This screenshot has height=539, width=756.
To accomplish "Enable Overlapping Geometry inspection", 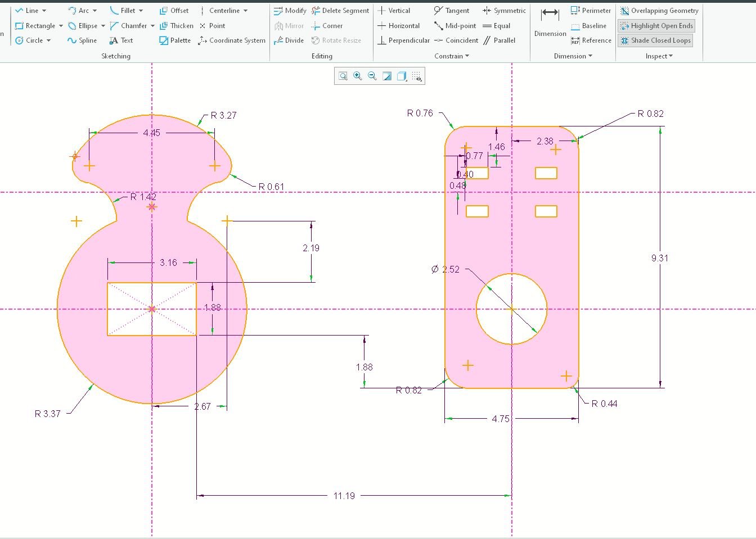I will point(659,10).
